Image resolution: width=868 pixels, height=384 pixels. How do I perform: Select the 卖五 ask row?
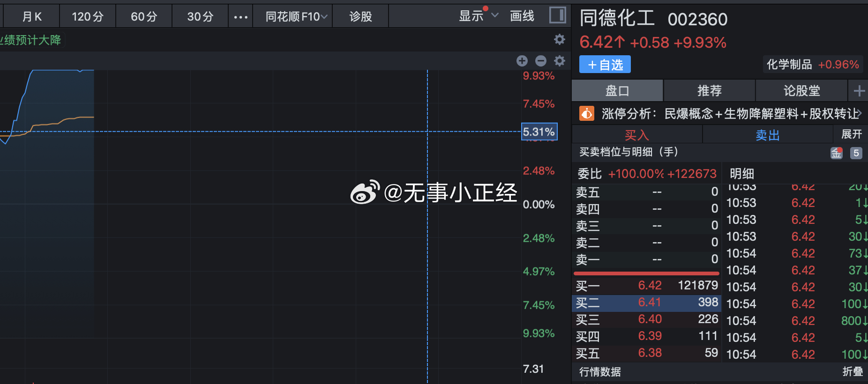[x=647, y=192]
